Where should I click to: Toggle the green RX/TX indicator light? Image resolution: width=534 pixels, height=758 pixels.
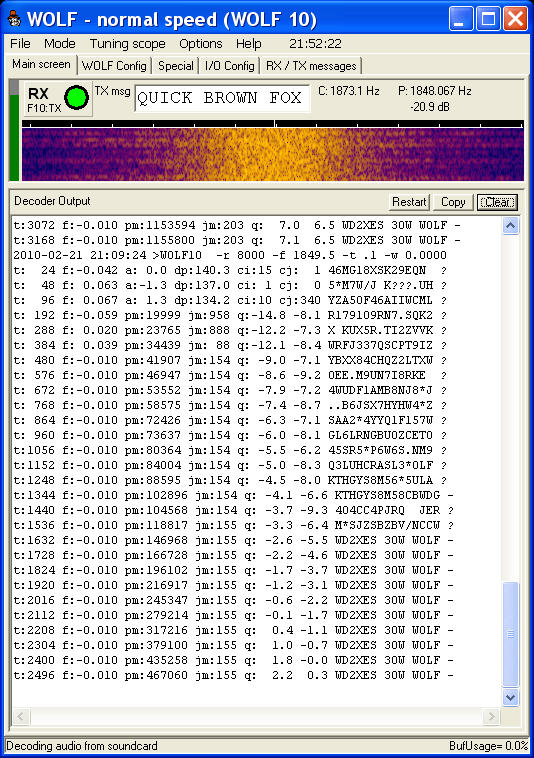(76, 98)
